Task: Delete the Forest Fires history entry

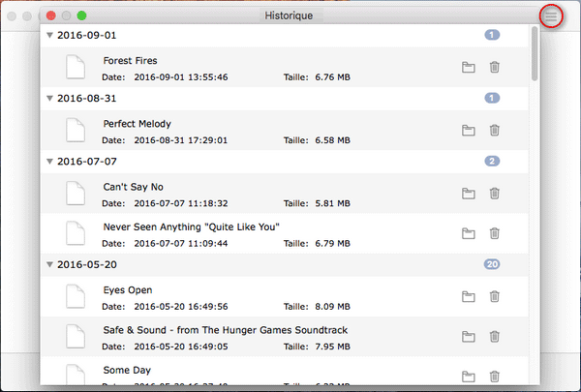Action: (x=495, y=68)
